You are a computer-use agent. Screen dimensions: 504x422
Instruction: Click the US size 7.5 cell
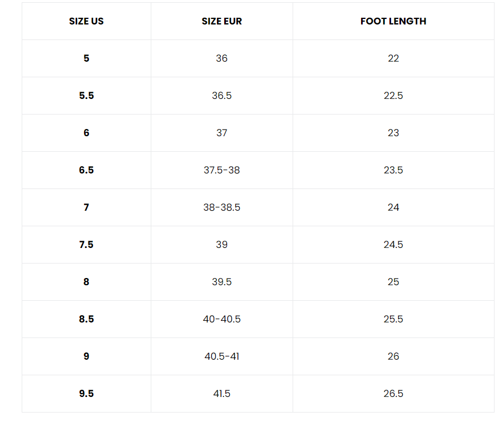[x=86, y=245]
